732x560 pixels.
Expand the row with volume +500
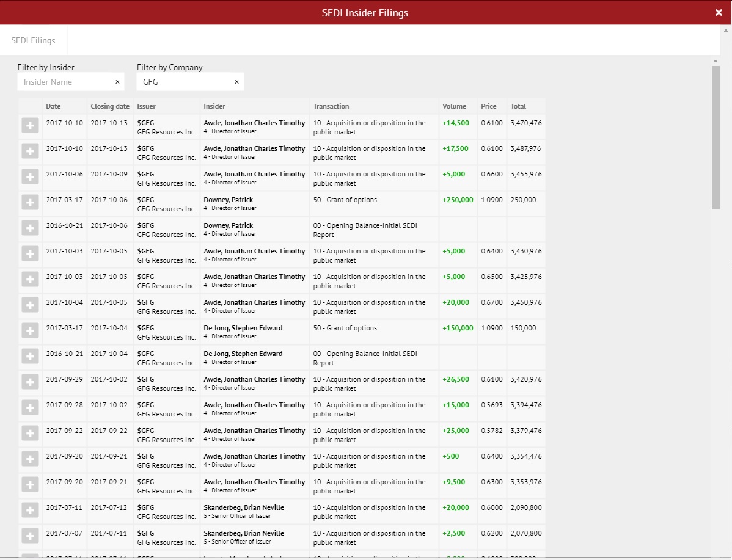click(30, 459)
